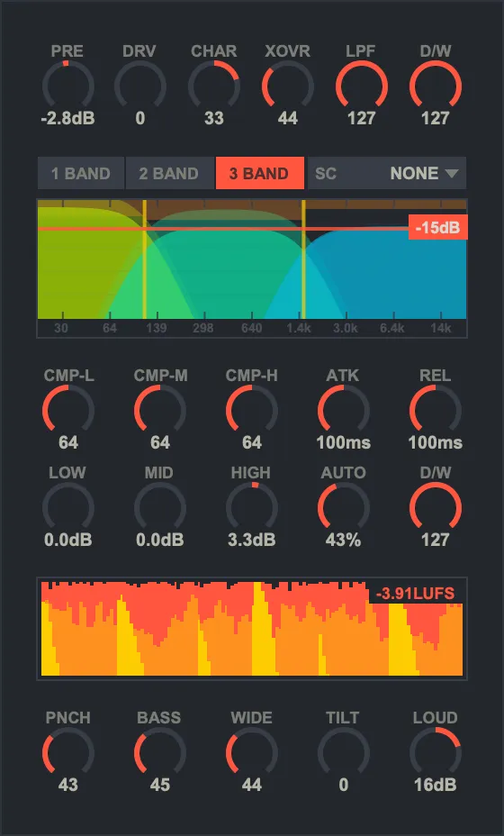This screenshot has width=504, height=836.
Task: Open the SC sidechain NONE dropdown
Action: coord(387,173)
